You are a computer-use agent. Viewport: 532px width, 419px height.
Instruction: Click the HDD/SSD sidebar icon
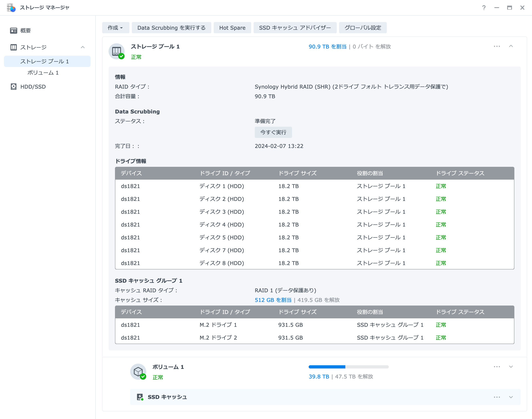coord(13,87)
